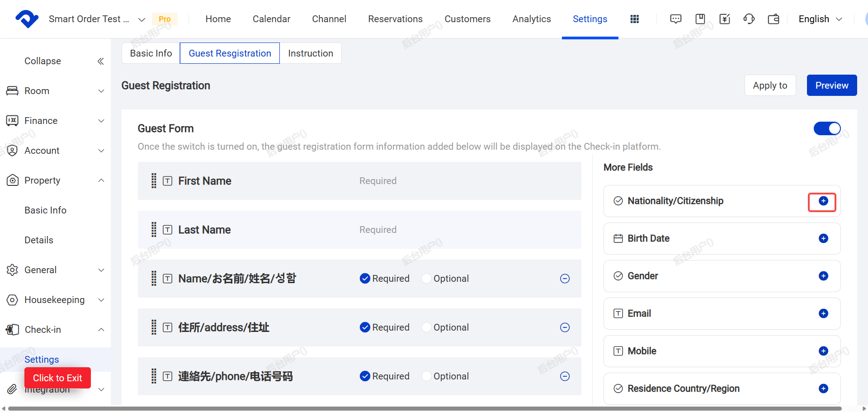Add the Gender field
The image size is (868, 412).
point(823,276)
